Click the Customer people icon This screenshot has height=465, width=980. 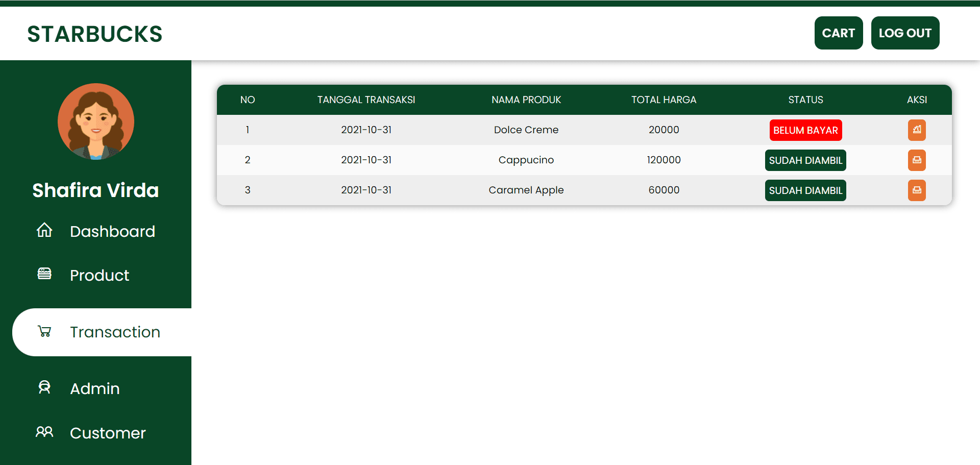coord(44,432)
